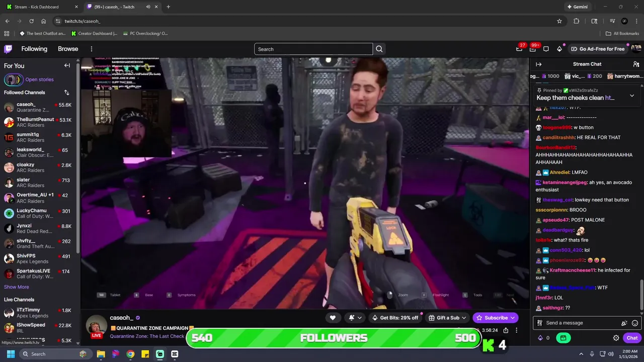Open the Gift a Sub dropdown
This screenshot has height=362, width=644.
click(447, 318)
